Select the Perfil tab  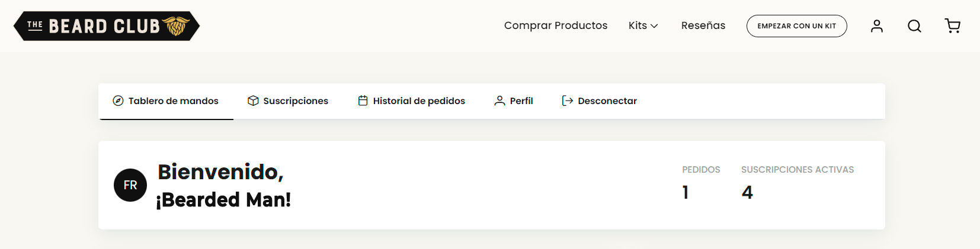click(x=514, y=101)
